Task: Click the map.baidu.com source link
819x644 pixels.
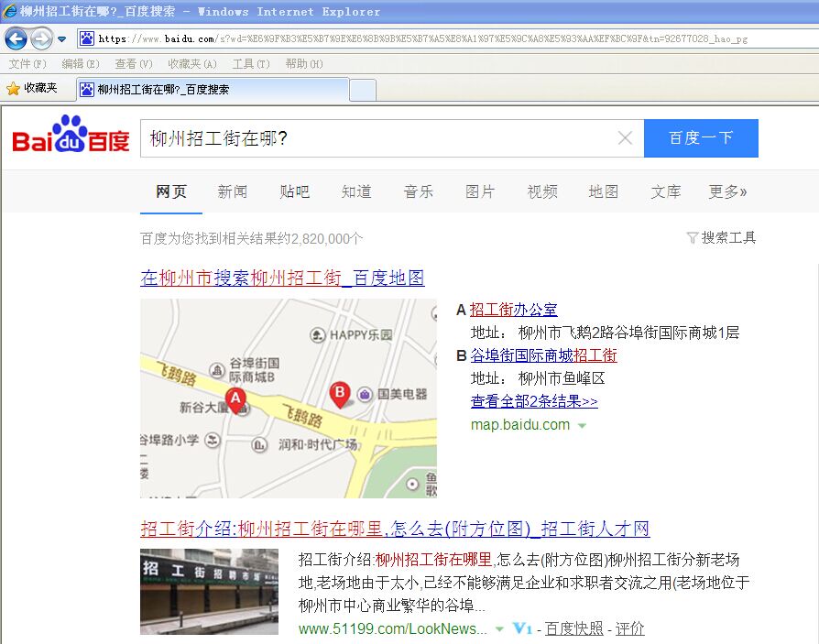Action: [520, 425]
